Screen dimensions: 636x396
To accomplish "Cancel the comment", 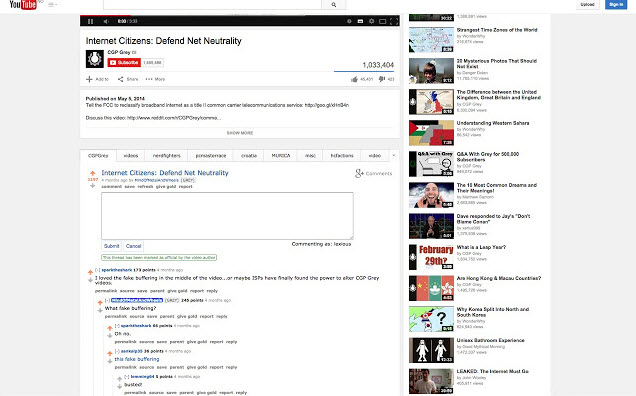I will 133,246.
